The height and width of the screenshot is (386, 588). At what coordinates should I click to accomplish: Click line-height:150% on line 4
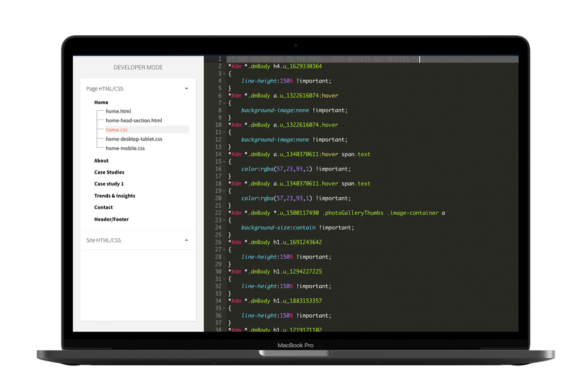click(267, 81)
